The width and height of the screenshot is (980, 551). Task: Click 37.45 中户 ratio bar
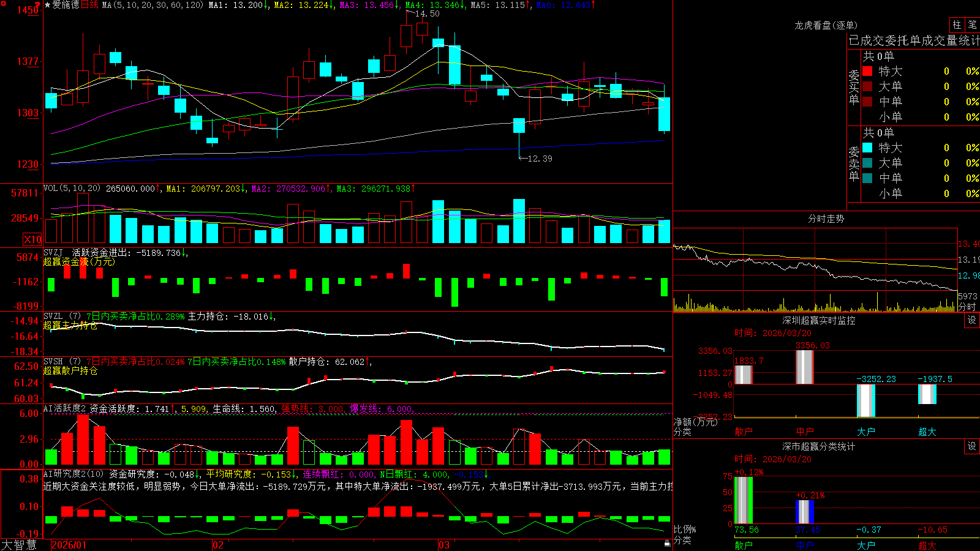[805, 512]
